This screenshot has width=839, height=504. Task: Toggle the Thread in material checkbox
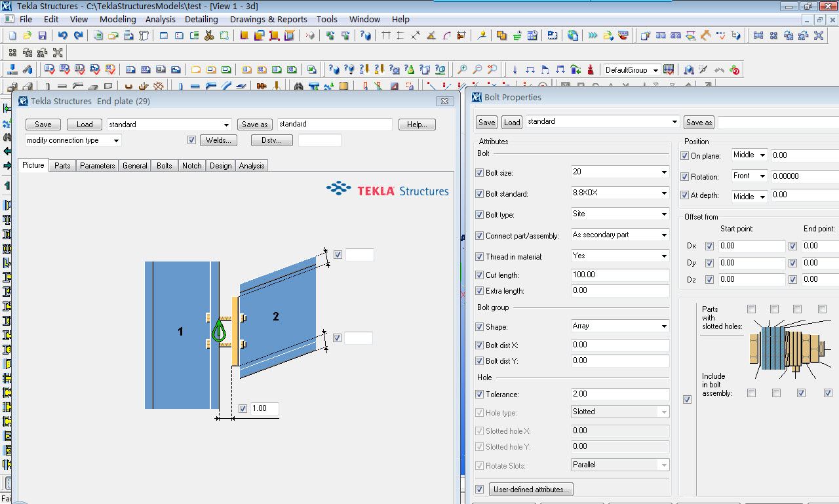pyautogui.click(x=479, y=257)
